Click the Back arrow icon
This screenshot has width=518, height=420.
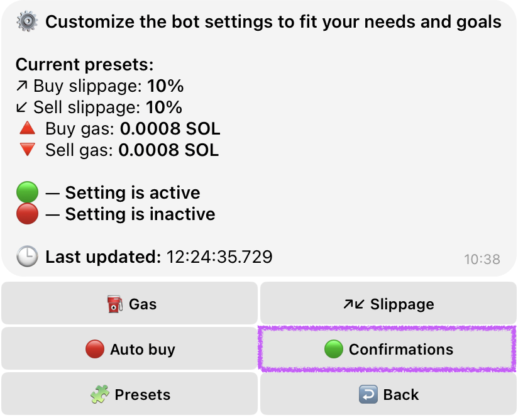pyautogui.click(x=368, y=395)
